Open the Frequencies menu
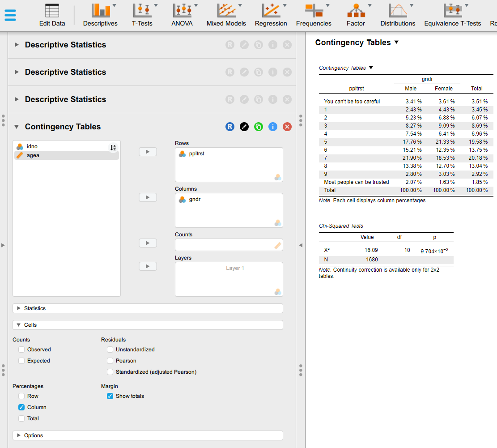This screenshot has width=497, height=448. tap(314, 15)
